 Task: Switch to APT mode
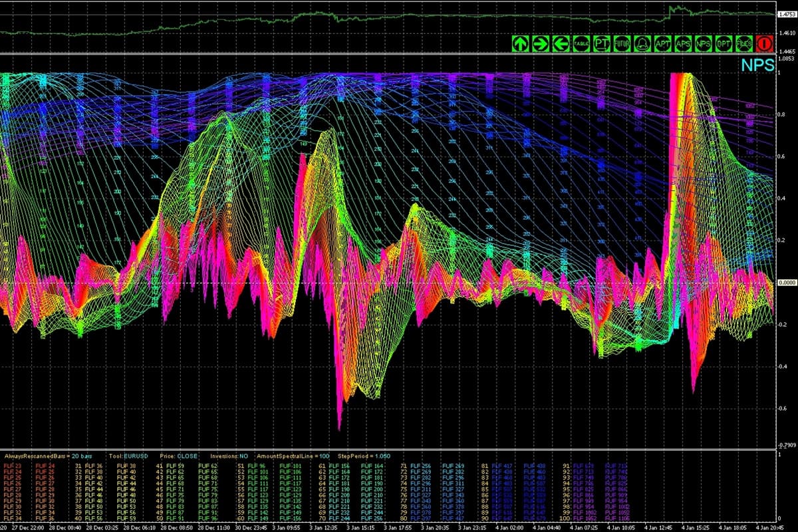tap(662, 44)
